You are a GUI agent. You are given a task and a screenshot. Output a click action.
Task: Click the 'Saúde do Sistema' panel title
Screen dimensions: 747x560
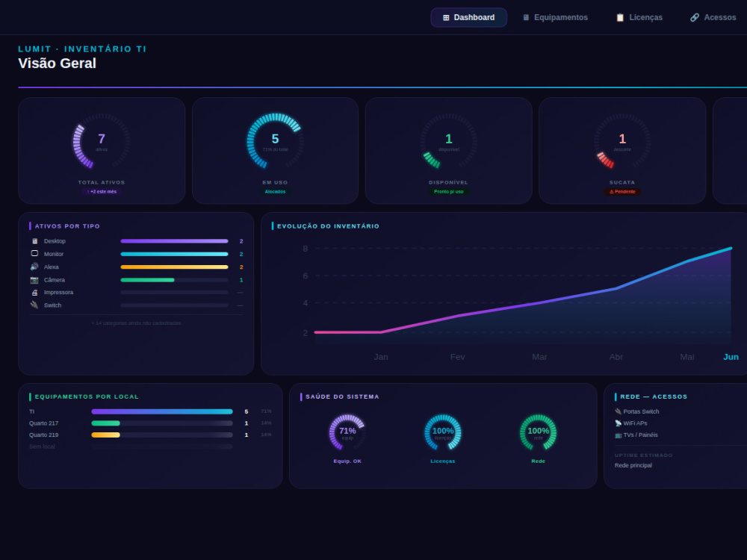point(342,396)
